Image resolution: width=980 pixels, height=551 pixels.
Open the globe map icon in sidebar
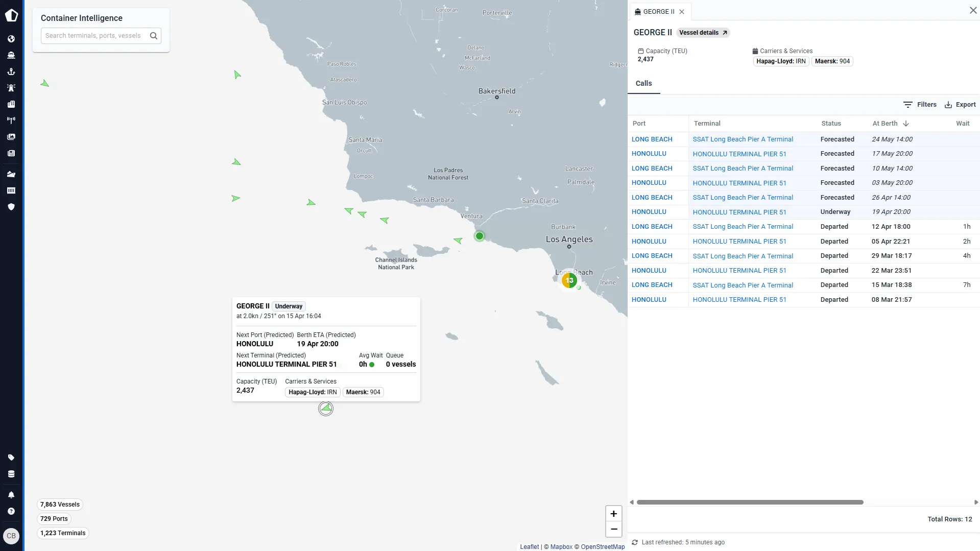coord(11,39)
